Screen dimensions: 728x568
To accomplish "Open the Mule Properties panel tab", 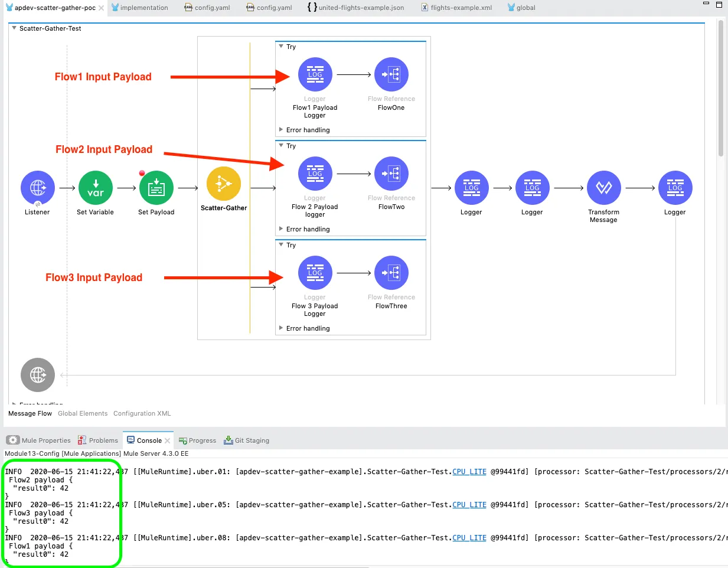I will click(x=38, y=440).
